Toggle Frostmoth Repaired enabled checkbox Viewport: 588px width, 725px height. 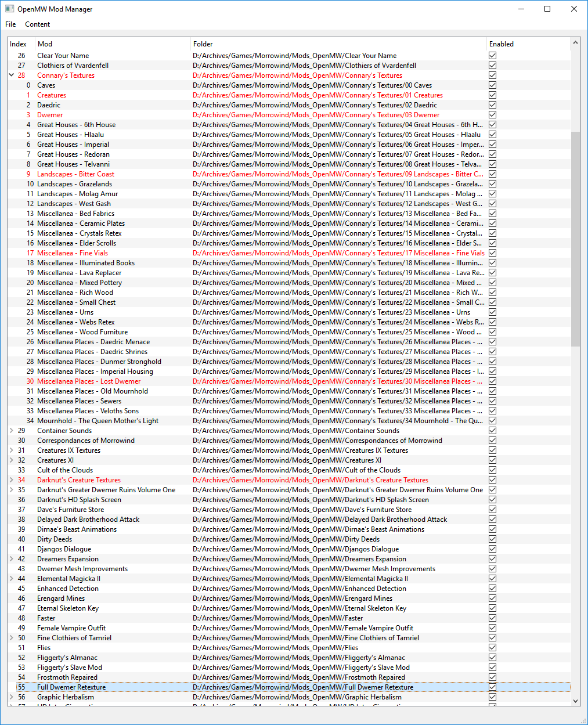coord(492,677)
